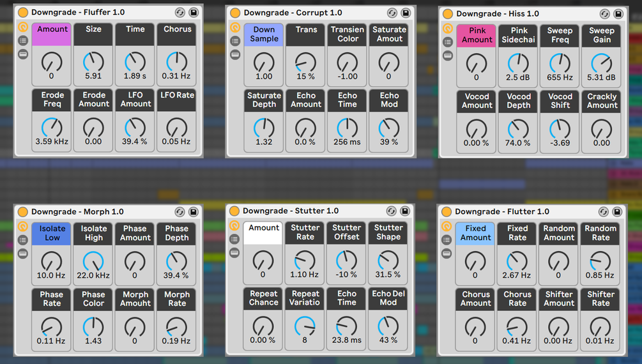Show devices view in Morph rack
This screenshot has width=642, height=364.
pos(23,254)
